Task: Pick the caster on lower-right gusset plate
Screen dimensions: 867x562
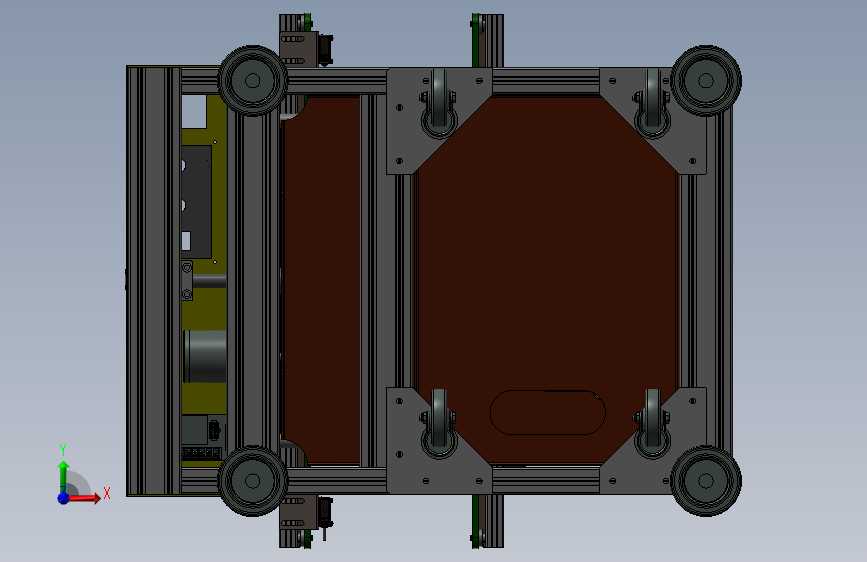Action: (x=652, y=424)
